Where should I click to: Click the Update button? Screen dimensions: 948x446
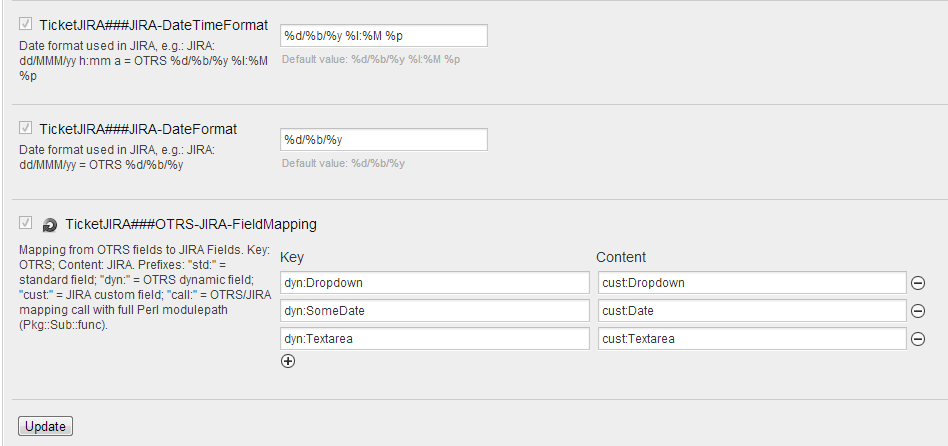45,426
